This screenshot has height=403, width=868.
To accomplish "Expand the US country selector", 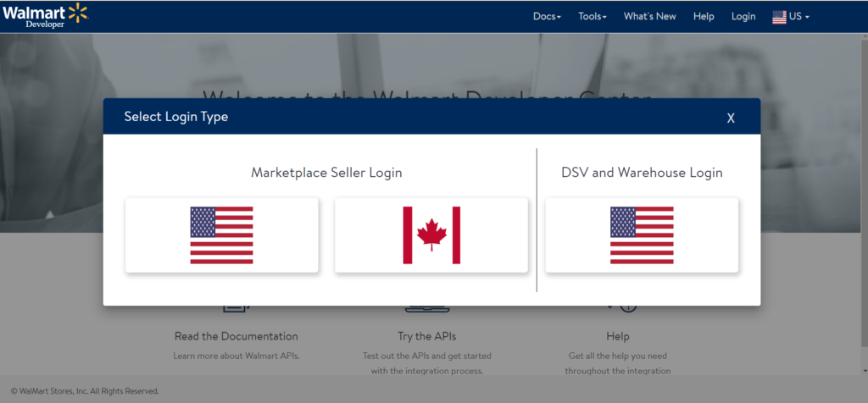I will click(x=791, y=17).
